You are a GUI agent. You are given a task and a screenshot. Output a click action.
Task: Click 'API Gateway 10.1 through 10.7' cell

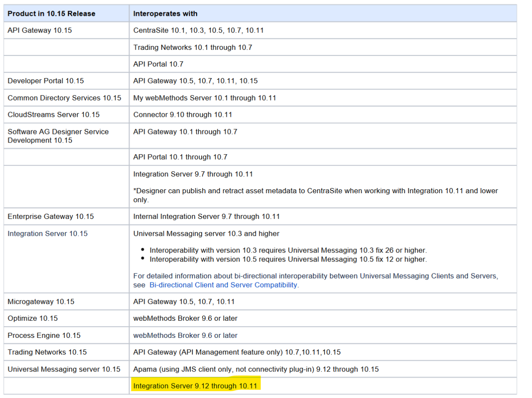tap(323, 136)
